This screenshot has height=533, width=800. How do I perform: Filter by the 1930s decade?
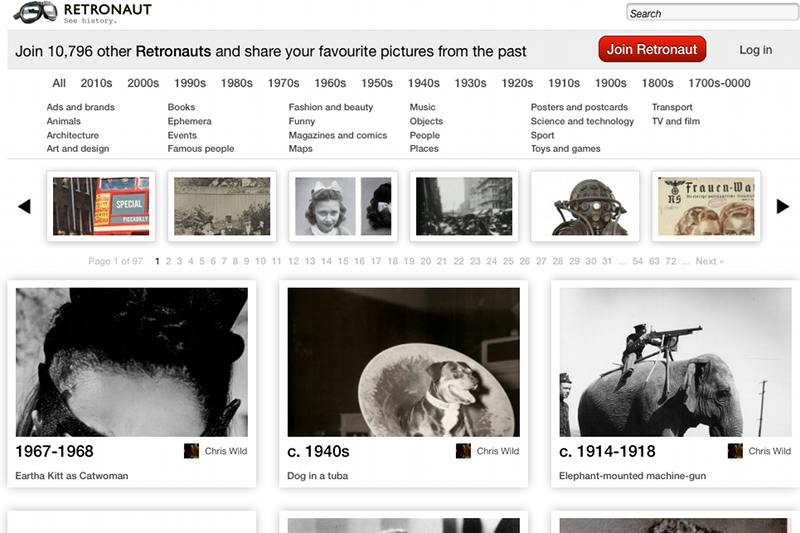click(x=470, y=83)
